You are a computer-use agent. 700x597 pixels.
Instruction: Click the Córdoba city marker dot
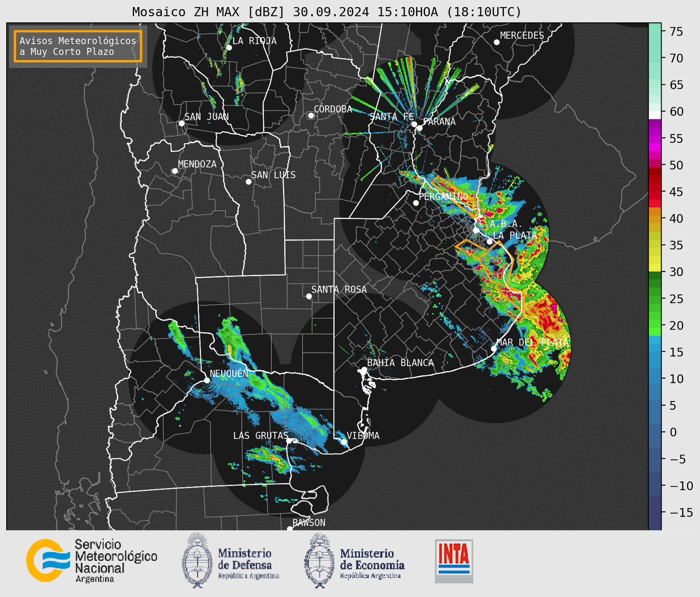[311, 115]
